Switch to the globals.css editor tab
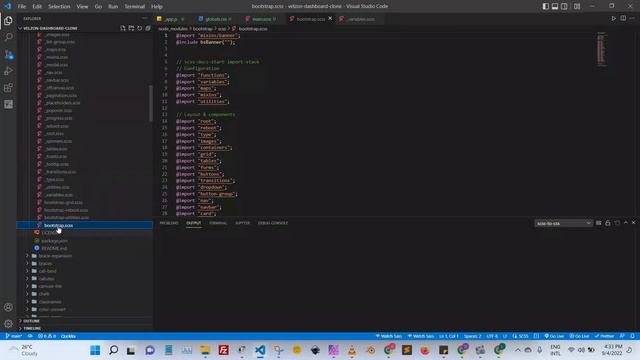This screenshot has height=360, width=640. (x=215, y=19)
